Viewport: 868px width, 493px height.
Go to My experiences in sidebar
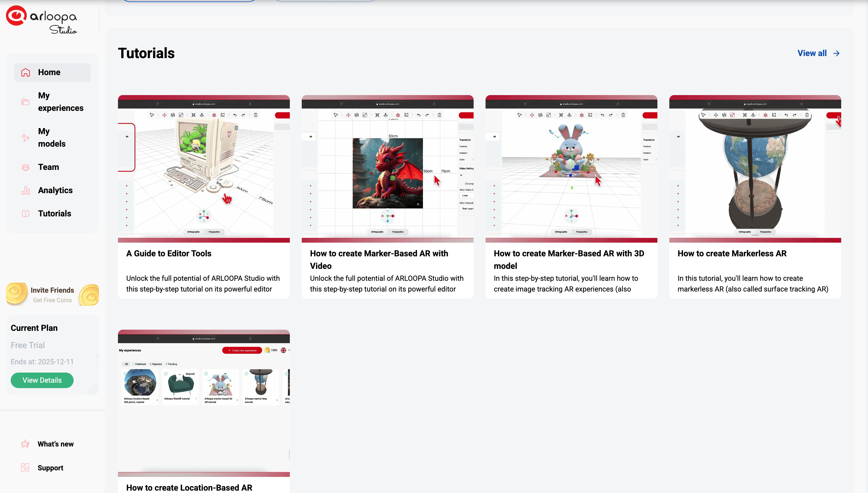coord(60,102)
